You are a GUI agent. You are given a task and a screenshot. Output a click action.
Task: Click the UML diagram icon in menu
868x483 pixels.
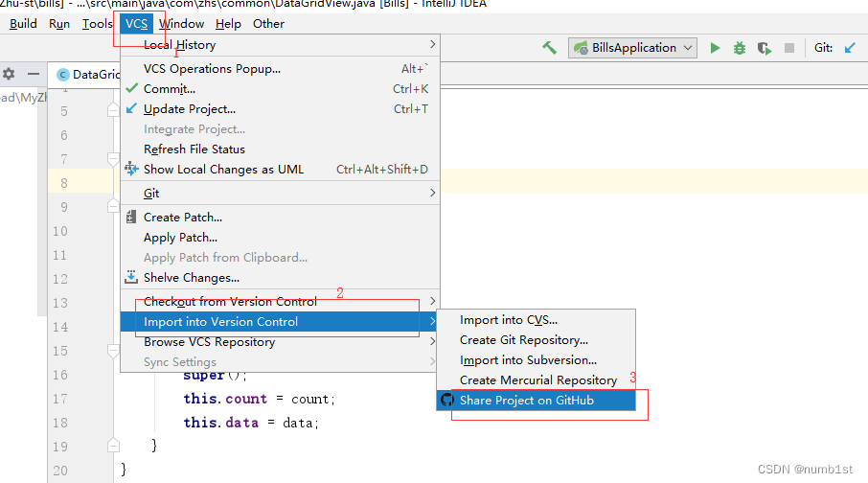(x=131, y=169)
